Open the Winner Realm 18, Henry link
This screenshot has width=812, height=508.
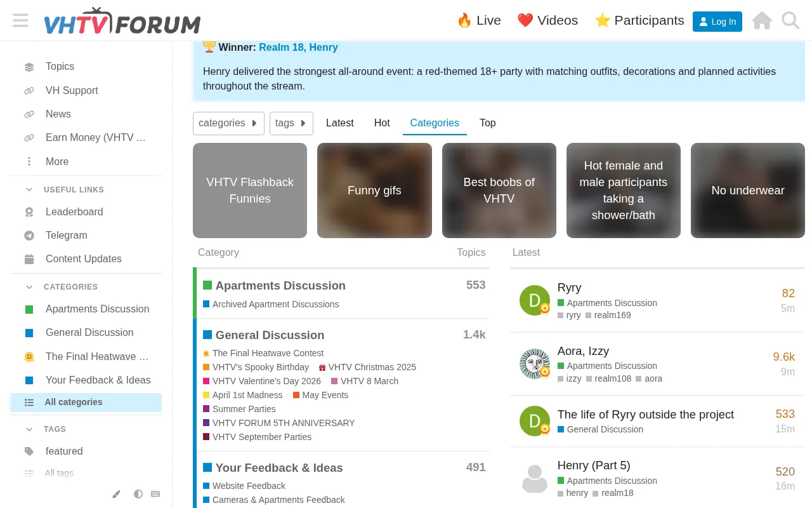[298, 48]
